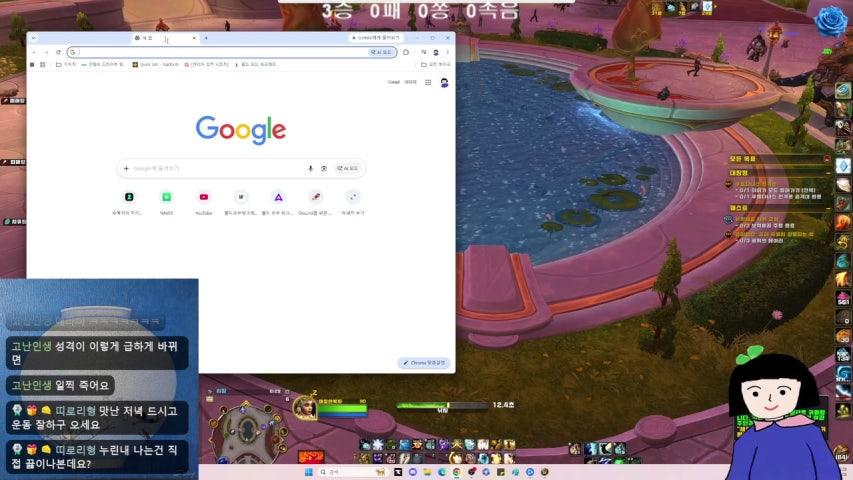Click the last chat message in overlay
Screen dimensions: 853x480
pyautogui.click(x=97, y=456)
